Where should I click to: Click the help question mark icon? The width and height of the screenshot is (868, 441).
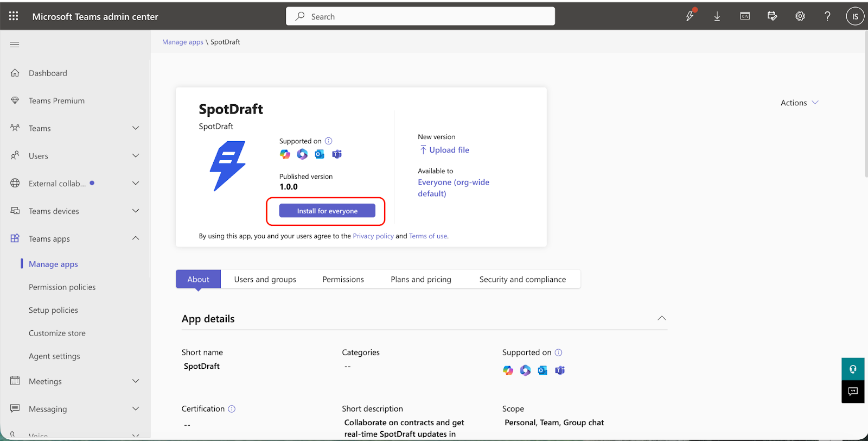point(827,16)
